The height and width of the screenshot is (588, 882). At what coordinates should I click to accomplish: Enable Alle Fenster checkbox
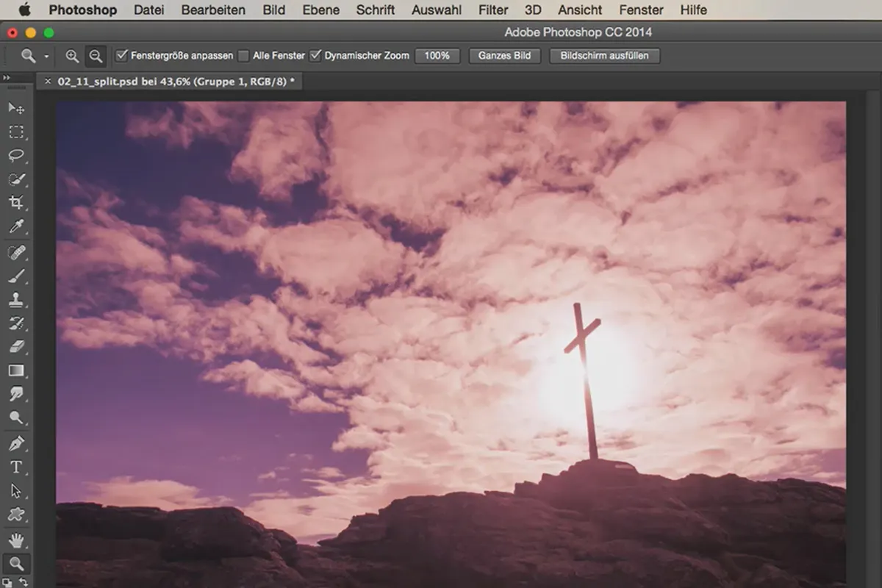tap(243, 55)
